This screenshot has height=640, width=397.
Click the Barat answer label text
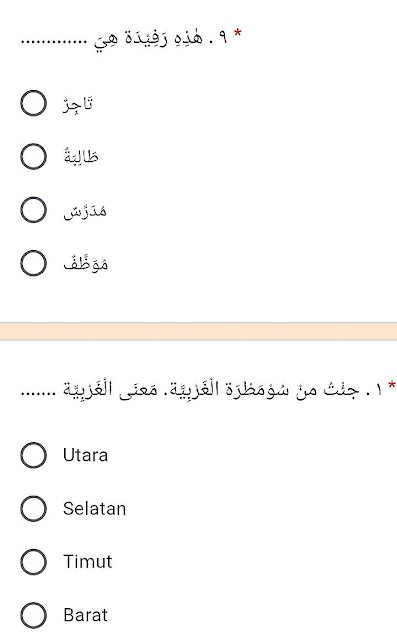85,615
